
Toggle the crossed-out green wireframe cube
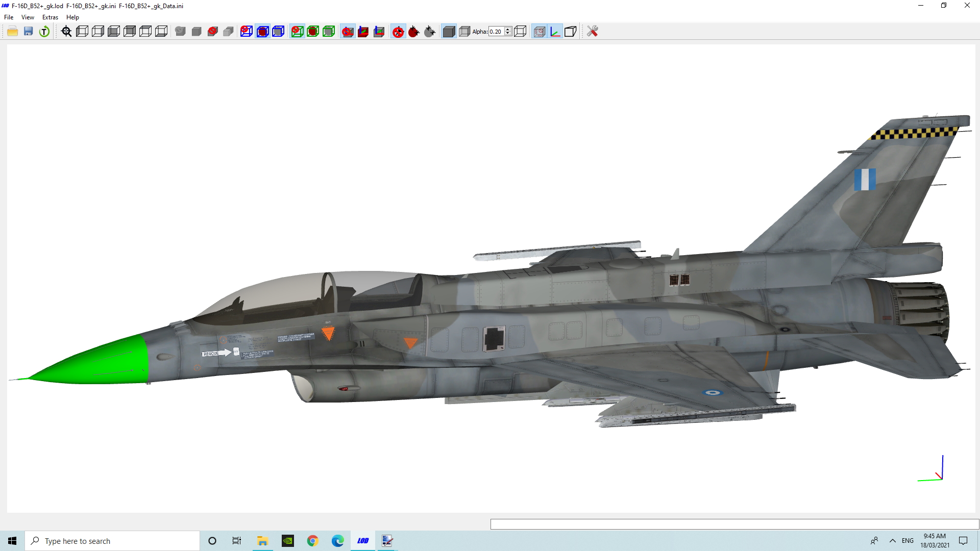coord(297,32)
